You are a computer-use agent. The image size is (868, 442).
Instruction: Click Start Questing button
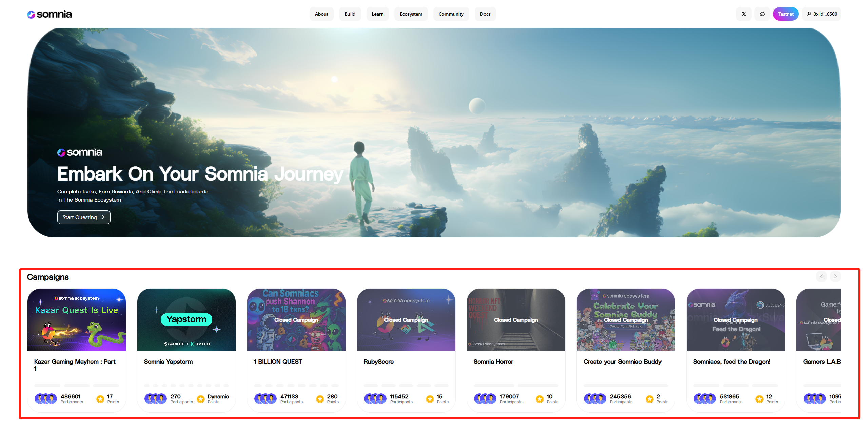coord(84,217)
